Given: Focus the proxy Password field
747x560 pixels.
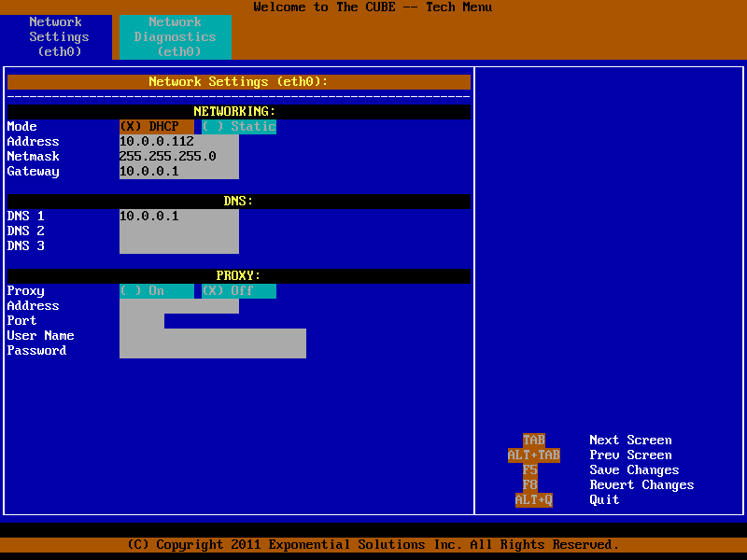Looking at the screenshot, I should point(213,351).
